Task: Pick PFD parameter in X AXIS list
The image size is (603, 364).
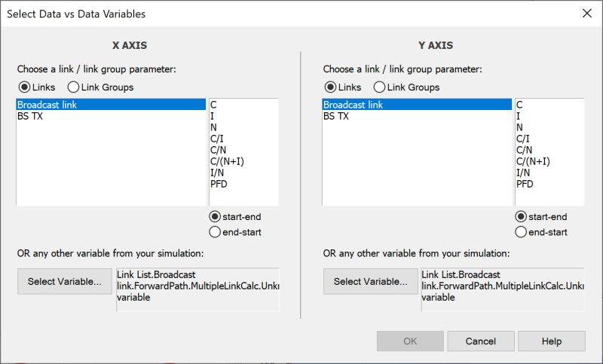Action: pos(219,183)
